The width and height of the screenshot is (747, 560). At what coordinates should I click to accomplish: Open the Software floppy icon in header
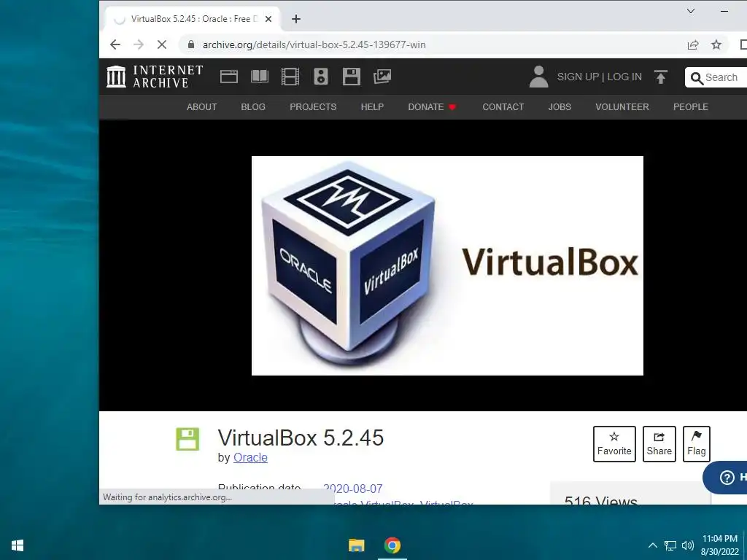tap(351, 77)
